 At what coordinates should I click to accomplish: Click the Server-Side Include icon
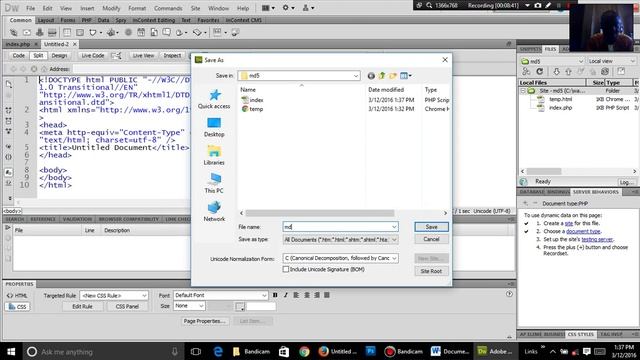tap(154, 33)
